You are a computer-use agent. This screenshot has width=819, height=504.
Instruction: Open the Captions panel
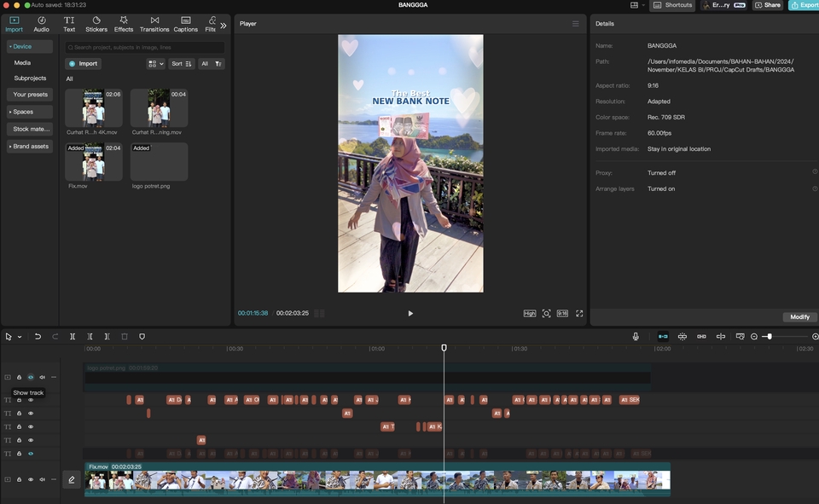pyautogui.click(x=185, y=23)
